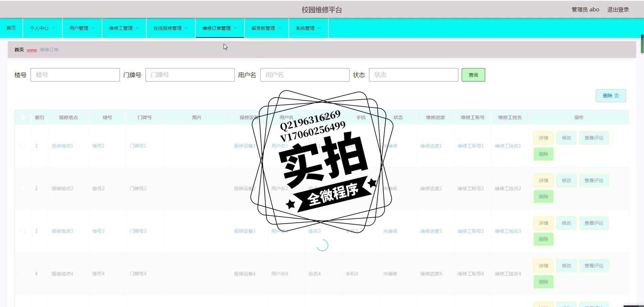Screen dimensions: 644x307
Task: Expand the 留言板管理 dropdown arrow
Action: [x=280, y=28]
